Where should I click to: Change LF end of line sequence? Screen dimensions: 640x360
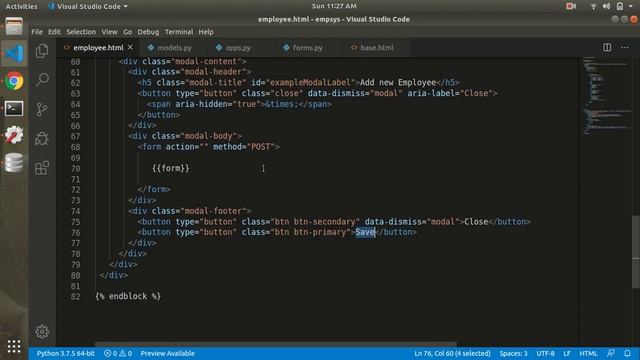coord(567,353)
